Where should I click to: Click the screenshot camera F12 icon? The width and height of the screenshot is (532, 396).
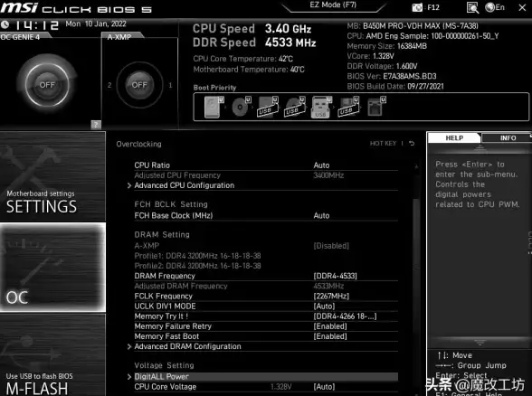coord(425,7)
